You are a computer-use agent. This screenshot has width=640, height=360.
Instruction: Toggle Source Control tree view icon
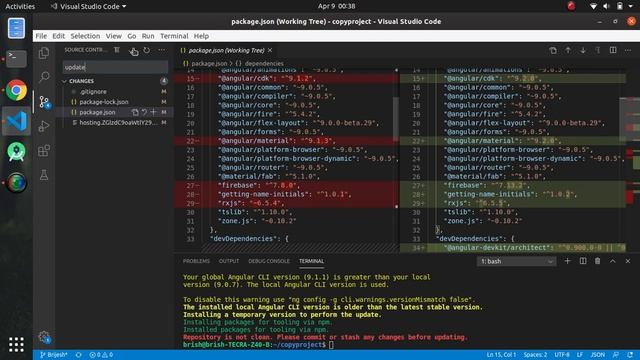[117, 50]
